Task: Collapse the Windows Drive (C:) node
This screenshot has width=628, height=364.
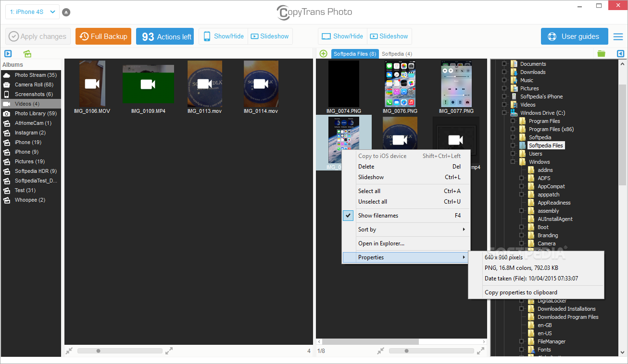Action: pos(504,113)
